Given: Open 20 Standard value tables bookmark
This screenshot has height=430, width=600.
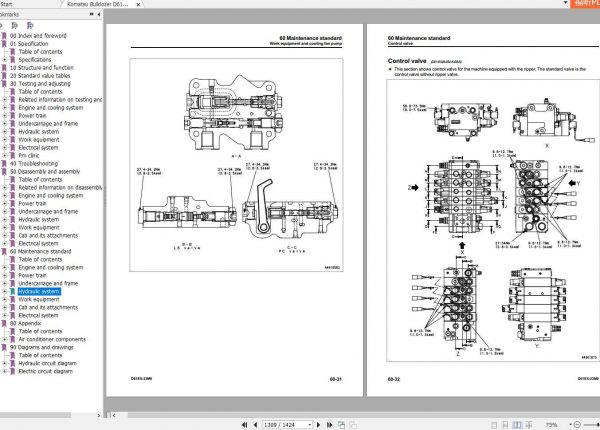Looking at the screenshot, I should click(x=40, y=76).
